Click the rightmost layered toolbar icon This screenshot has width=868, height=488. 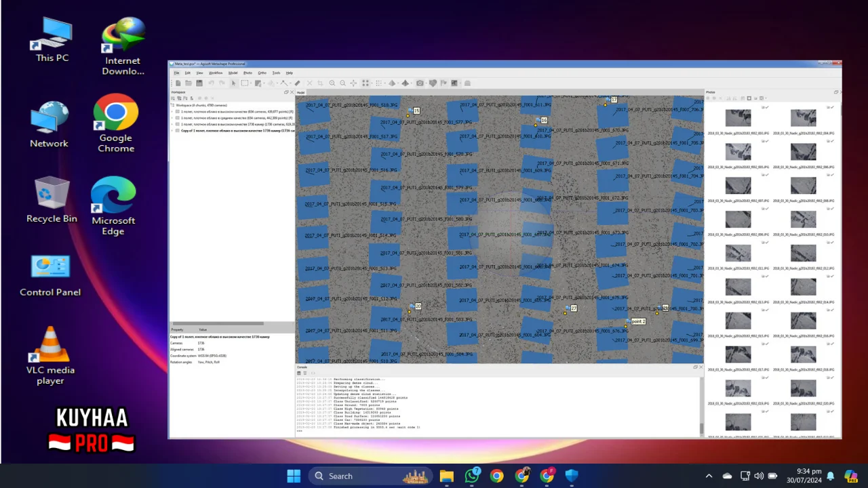pos(467,83)
